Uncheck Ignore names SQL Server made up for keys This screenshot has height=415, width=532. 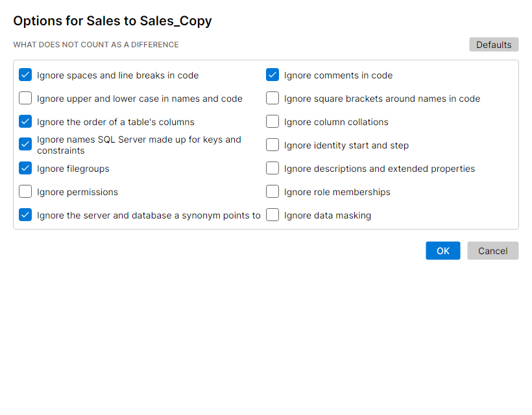pos(25,145)
